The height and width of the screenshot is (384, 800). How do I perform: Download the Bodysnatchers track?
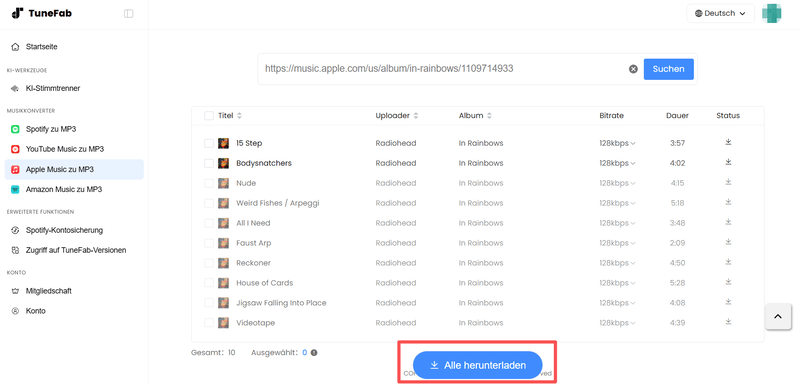[x=728, y=162]
